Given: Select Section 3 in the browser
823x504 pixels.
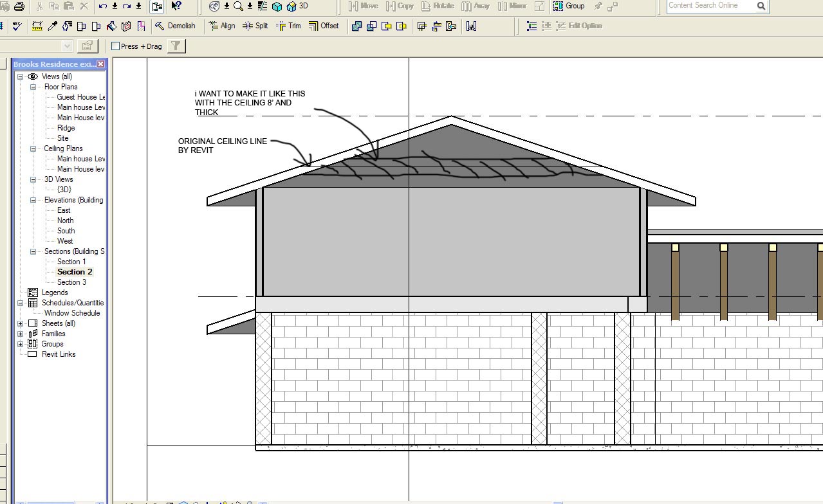Looking at the screenshot, I should coord(71,282).
